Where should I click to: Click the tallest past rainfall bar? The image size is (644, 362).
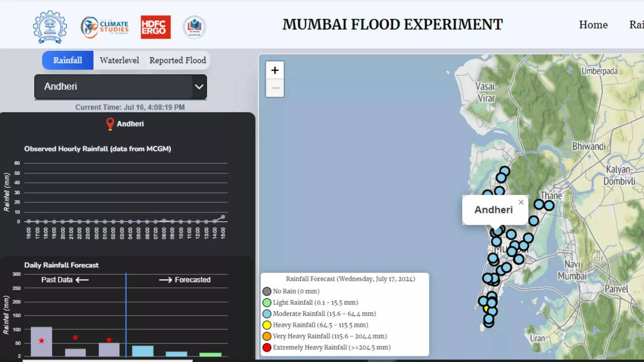[41, 342]
